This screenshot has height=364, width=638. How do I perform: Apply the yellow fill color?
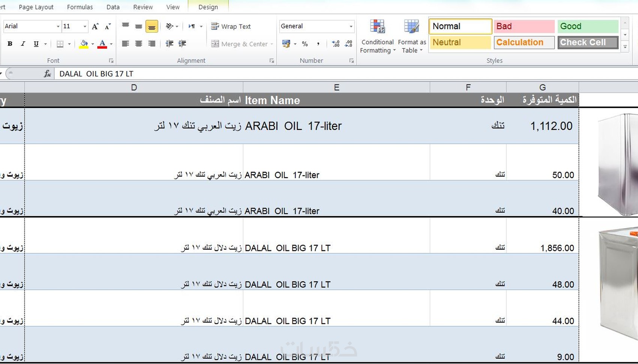pyautogui.click(x=84, y=44)
